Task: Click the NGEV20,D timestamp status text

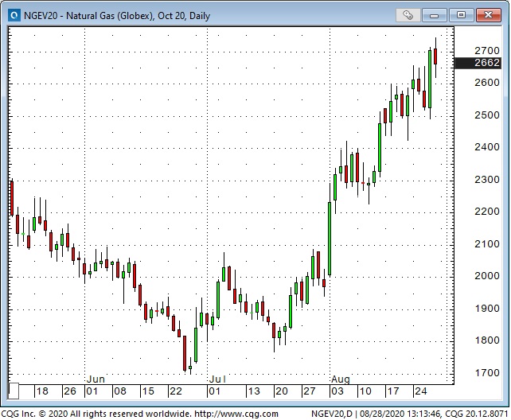Action: [x=410, y=414]
